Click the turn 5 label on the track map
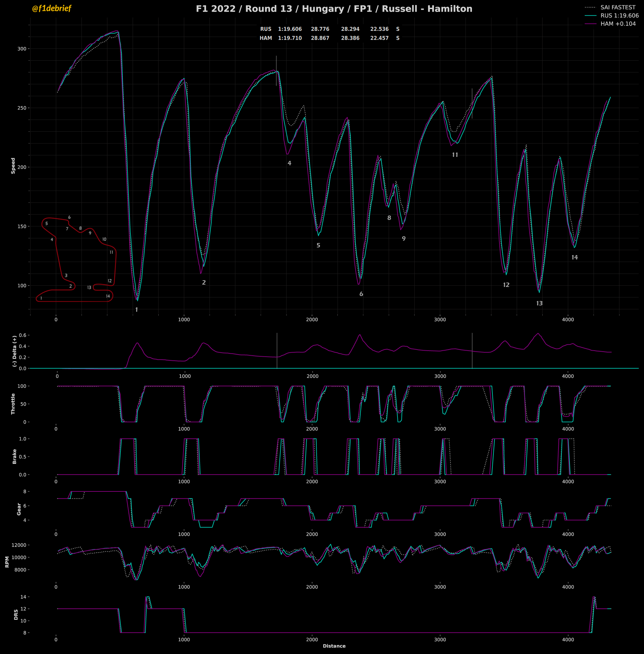Screen dimensions: 644x654 47,224
